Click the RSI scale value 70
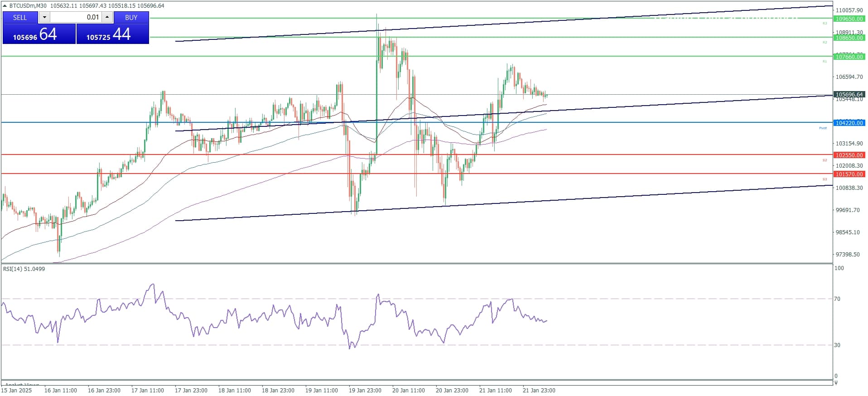This screenshot has width=868, height=396. (837, 299)
